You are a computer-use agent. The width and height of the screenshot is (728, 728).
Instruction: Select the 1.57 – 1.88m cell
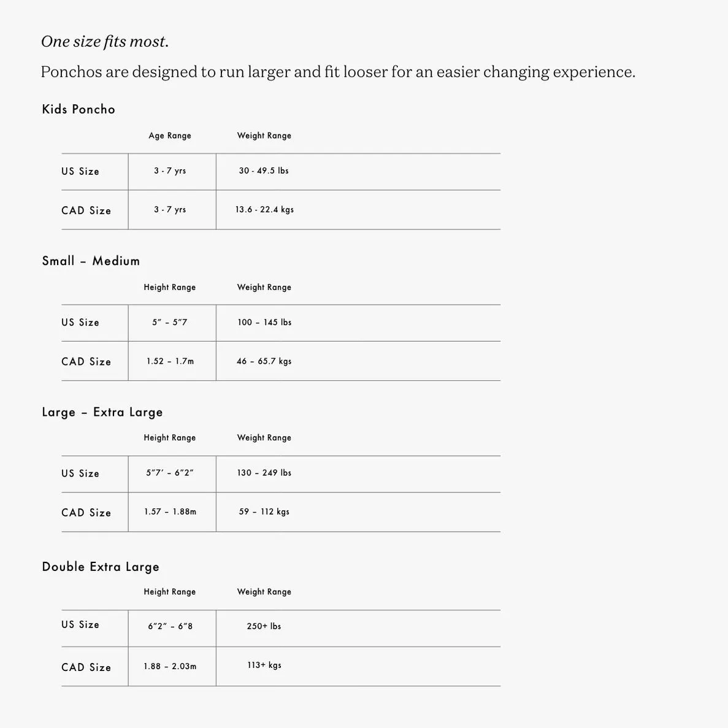170,512
